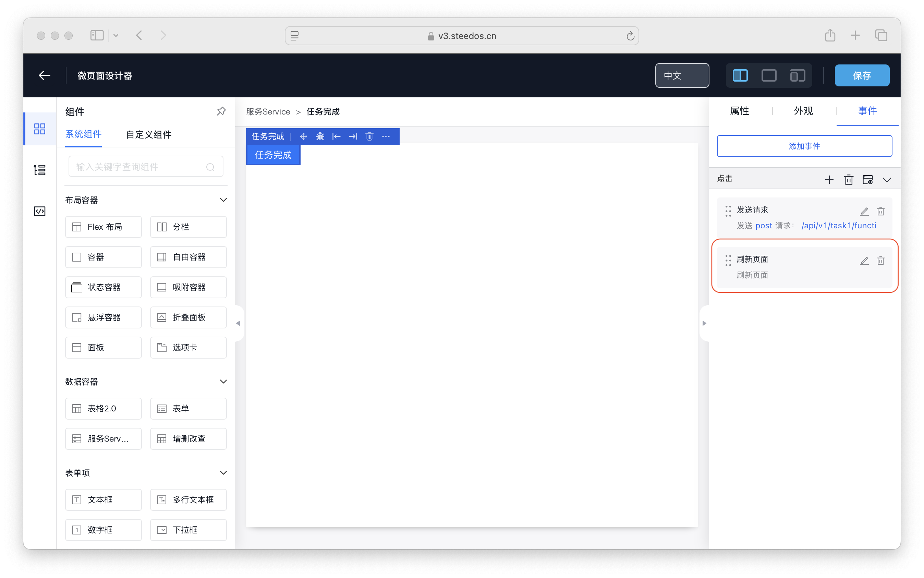Collapse the 点击 event chevron

click(x=887, y=180)
